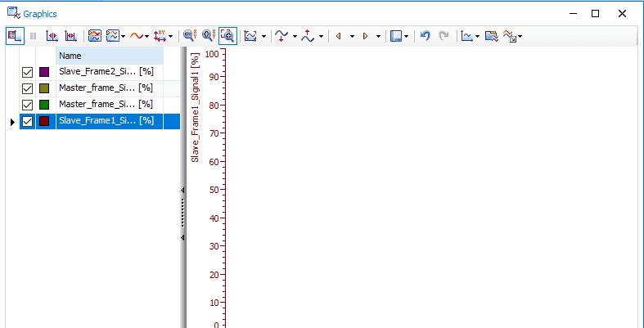
Task: Click the pause button in toolbar
Action: [x=34, y=36]
